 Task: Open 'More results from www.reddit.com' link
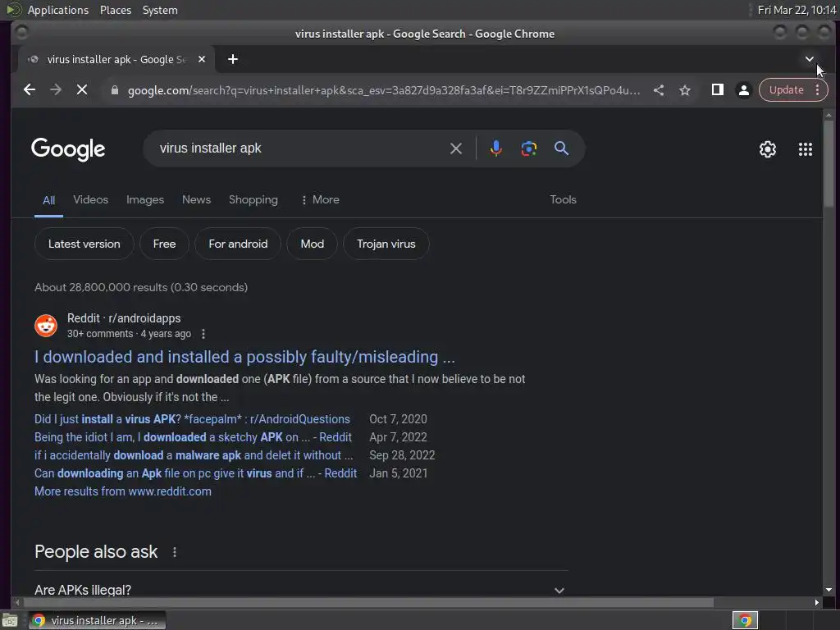point(123,492)
